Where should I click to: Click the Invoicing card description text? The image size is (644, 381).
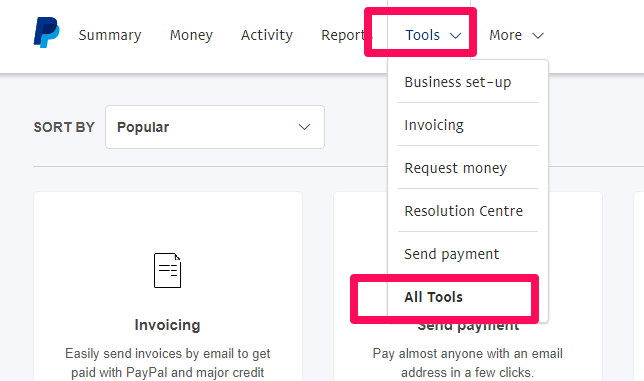coord(168,363)
